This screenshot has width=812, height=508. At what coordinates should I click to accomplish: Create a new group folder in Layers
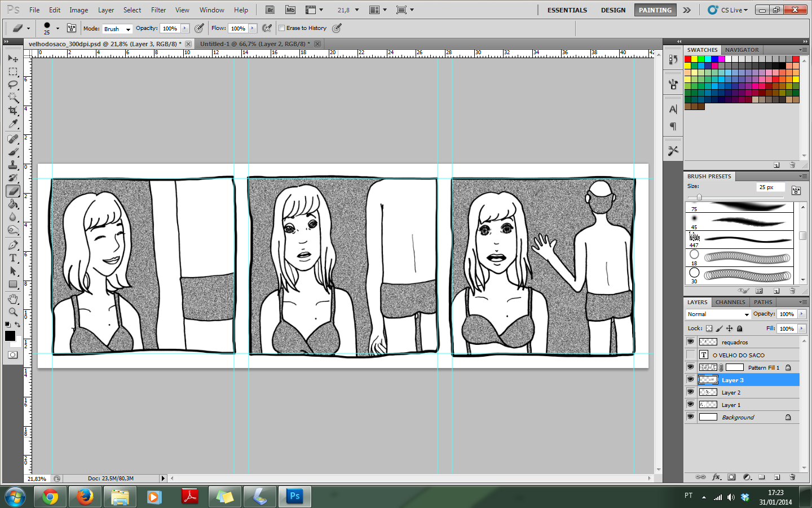[x=762, y=477]
